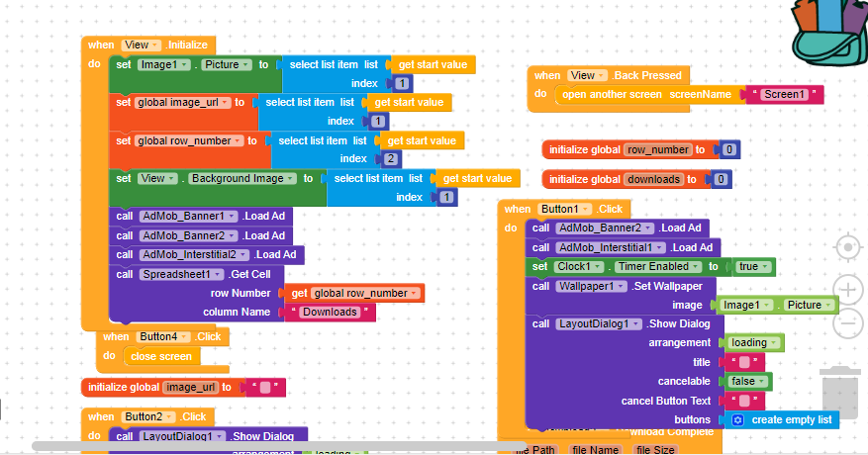Screen dimensions: 868x455
Task: Rename the global downloads variable name field
Action: 653,179
